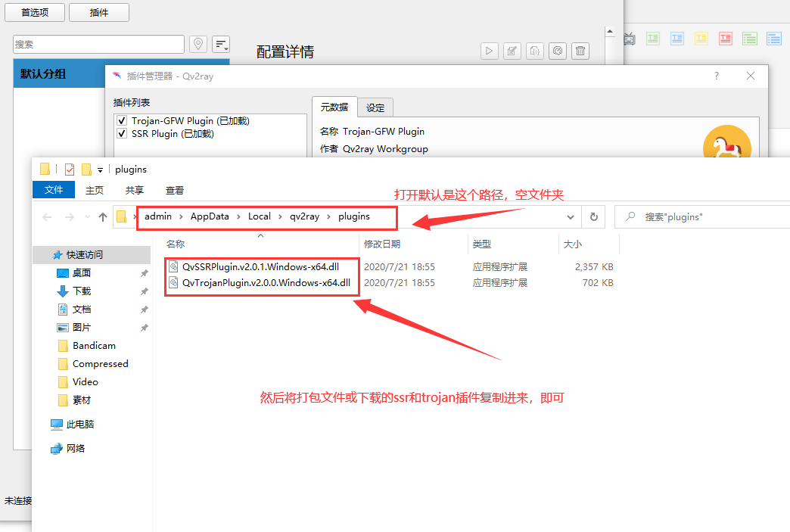Click the blue framed-text icon in background window
Viewport: 790px width, 532px height.
pos(677,39)
